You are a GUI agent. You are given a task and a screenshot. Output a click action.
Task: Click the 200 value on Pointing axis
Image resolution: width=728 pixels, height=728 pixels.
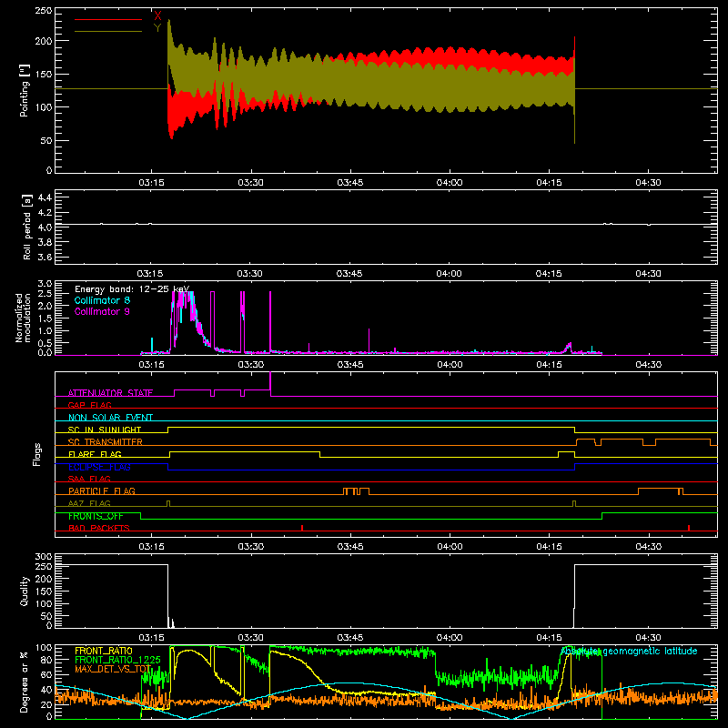tap(43, 41)
